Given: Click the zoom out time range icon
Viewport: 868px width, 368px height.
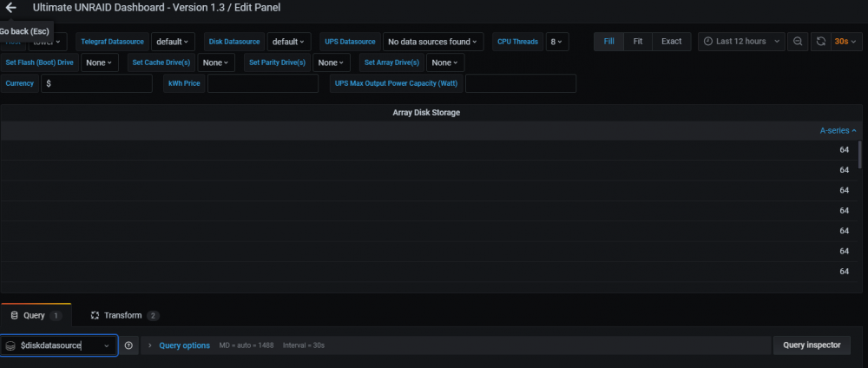Looking at the screenshot, I should tap(797, 42).
